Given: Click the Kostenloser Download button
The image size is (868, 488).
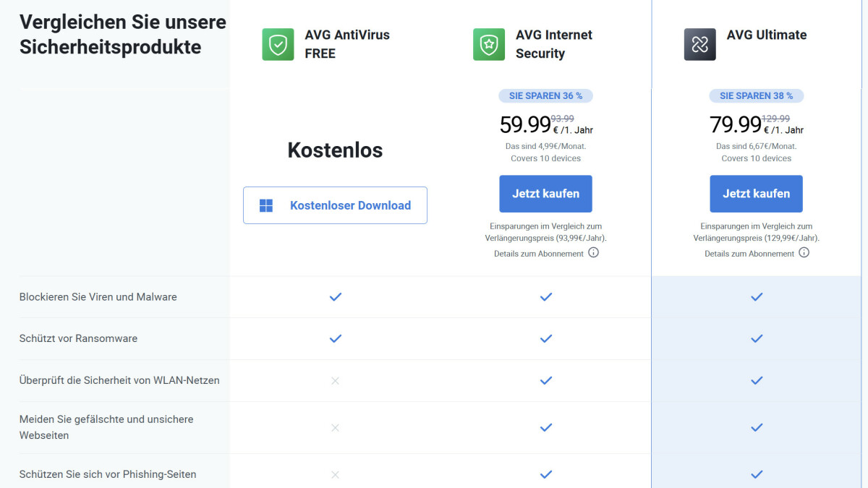Looking at the screenshot, I should [335, 205].
